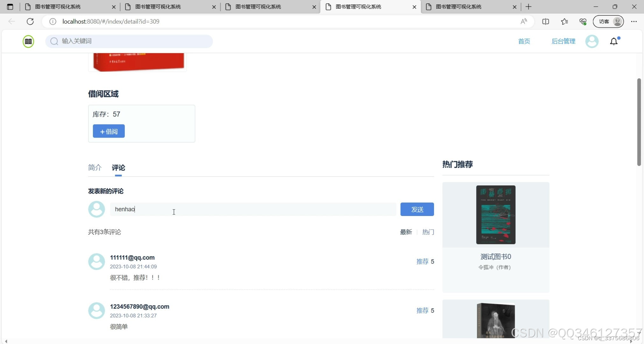This screenshot has height=344, width=644.
Task: Go to 后台管理 admin link
Action: click(563, 41)
